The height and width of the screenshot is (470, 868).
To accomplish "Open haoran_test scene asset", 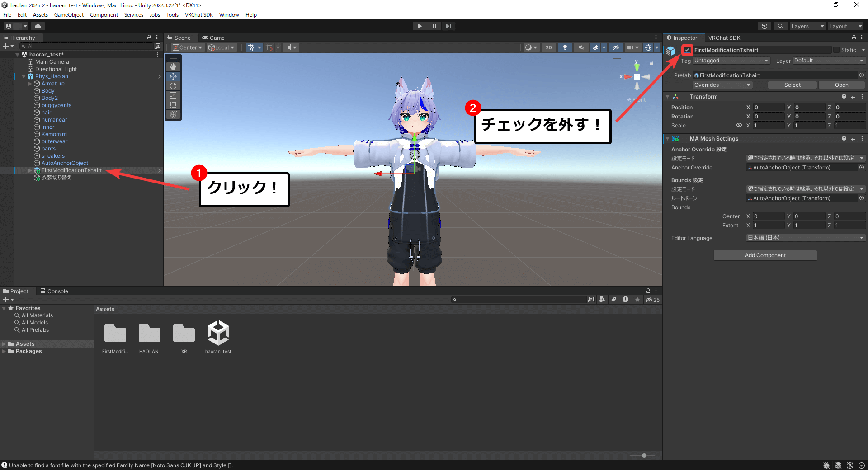I will pyautogui.click(x=218, y=338).
